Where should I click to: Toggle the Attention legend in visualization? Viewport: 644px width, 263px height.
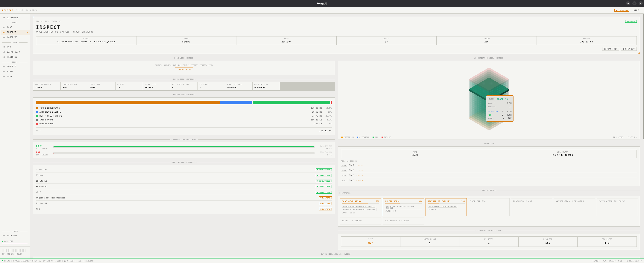(363, 137)
